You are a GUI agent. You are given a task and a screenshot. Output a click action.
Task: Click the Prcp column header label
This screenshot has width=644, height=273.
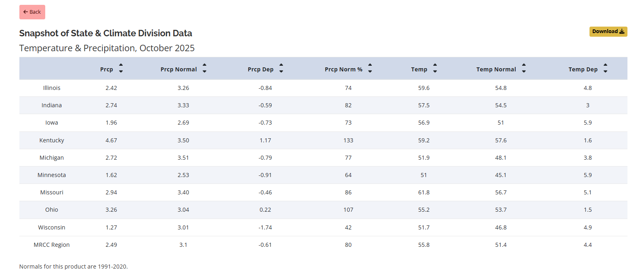click(x=107, y=69)
